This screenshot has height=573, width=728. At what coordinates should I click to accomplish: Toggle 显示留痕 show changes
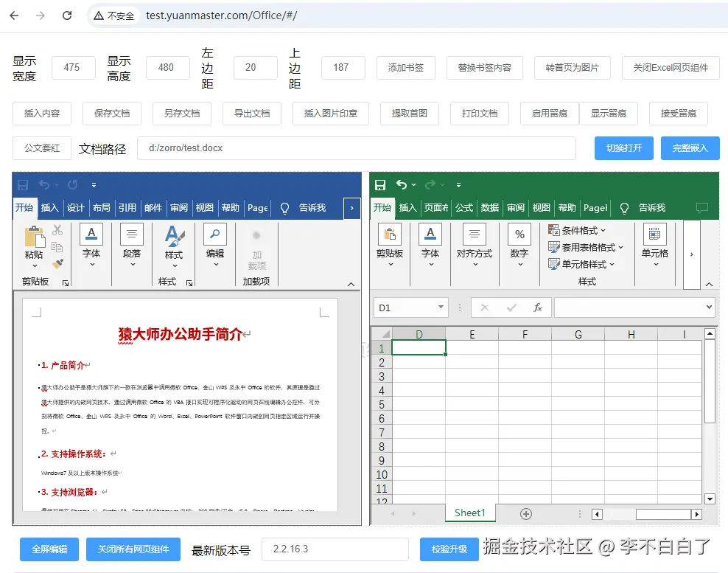(608, 114)
